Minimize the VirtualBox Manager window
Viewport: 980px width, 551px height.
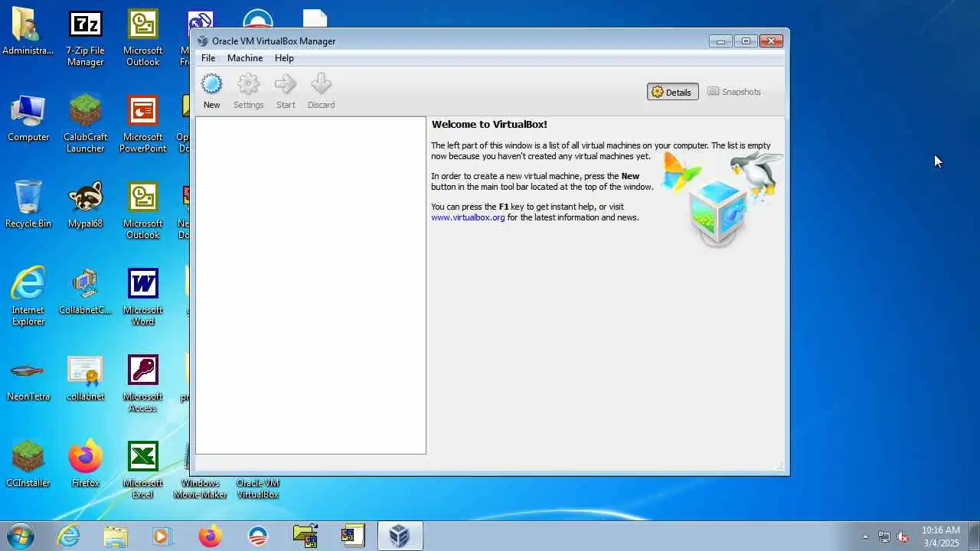[x=720, y=41]
